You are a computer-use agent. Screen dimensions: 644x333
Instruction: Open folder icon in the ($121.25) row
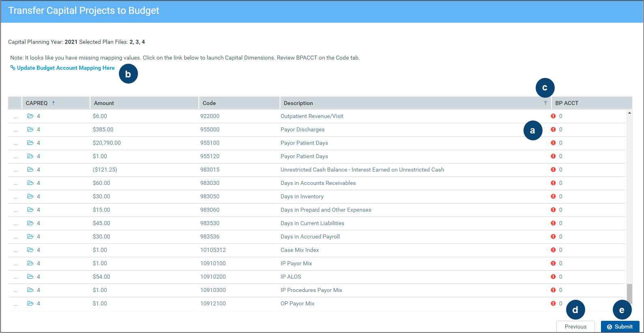click(30, 170)
